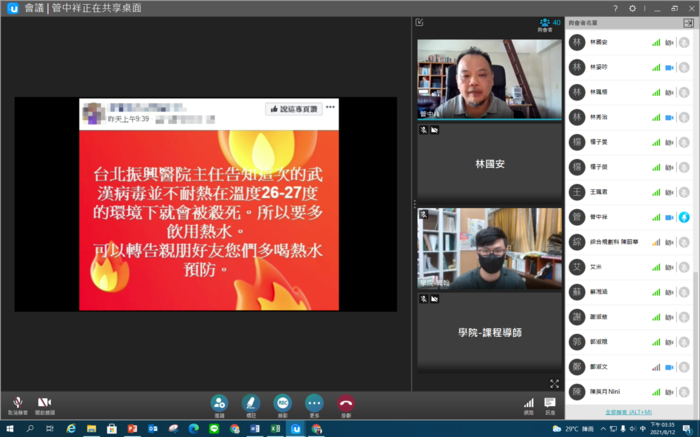The image size is (700, 437).
Task: Click the shared red fire image
Action: 209,220
